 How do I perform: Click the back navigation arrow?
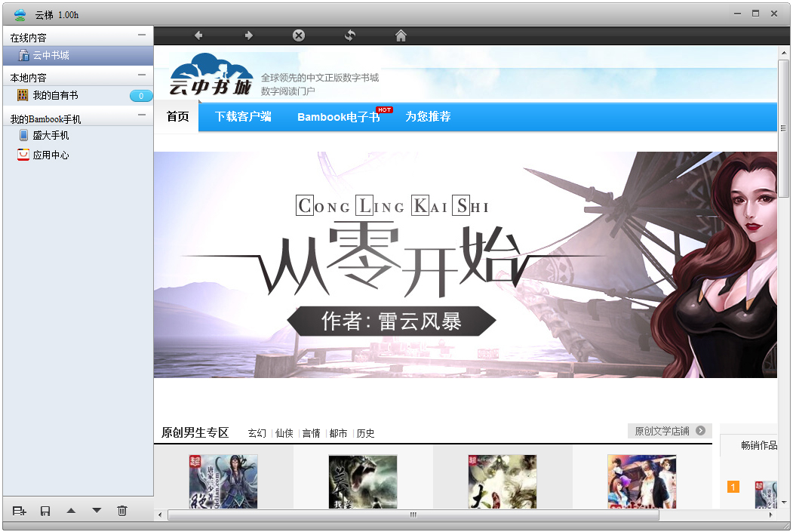(198, 35)
